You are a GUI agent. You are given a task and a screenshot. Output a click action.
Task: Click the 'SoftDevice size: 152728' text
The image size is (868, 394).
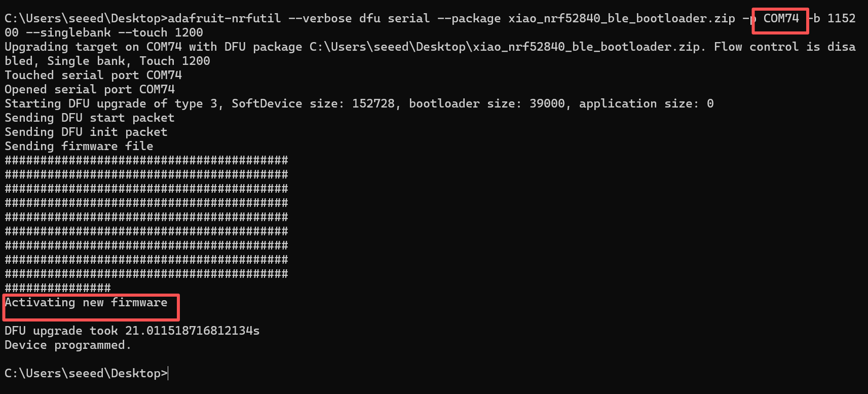[x=313, y=104]
